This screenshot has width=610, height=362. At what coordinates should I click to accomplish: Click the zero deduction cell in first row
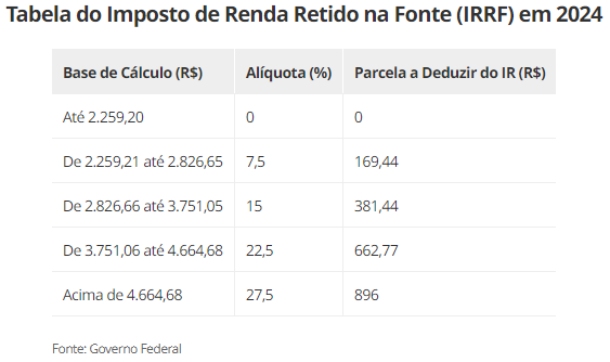click(449, 117)
